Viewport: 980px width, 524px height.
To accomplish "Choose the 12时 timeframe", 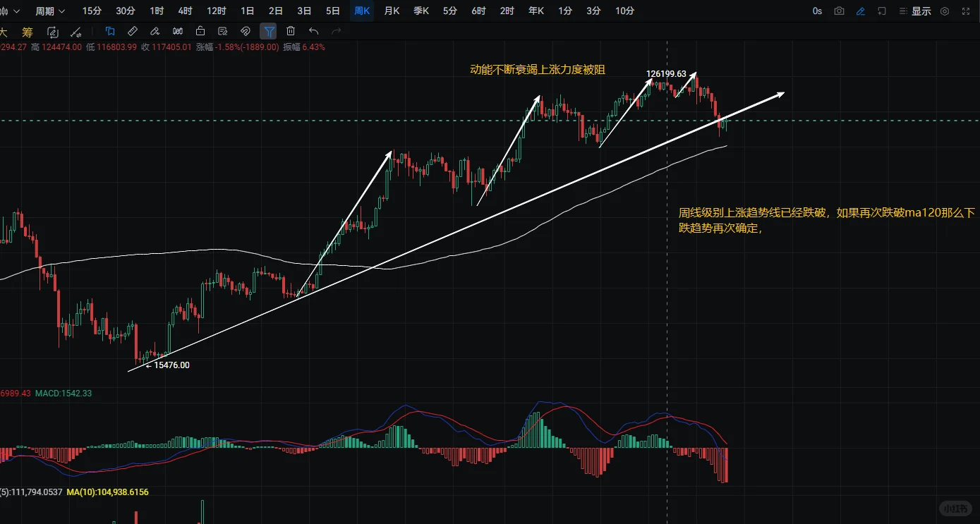I will pos(217,11).
